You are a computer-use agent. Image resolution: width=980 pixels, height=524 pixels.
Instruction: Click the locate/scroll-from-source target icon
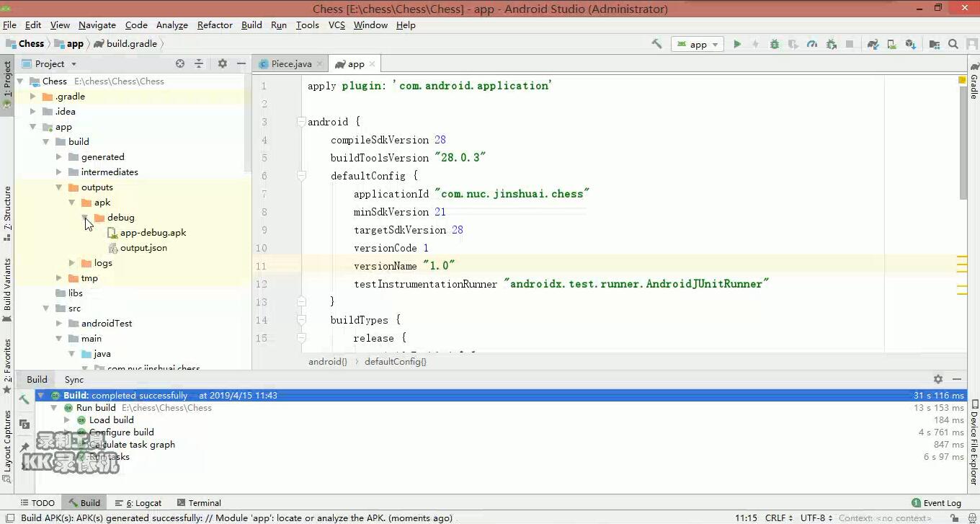pos(180,63)
